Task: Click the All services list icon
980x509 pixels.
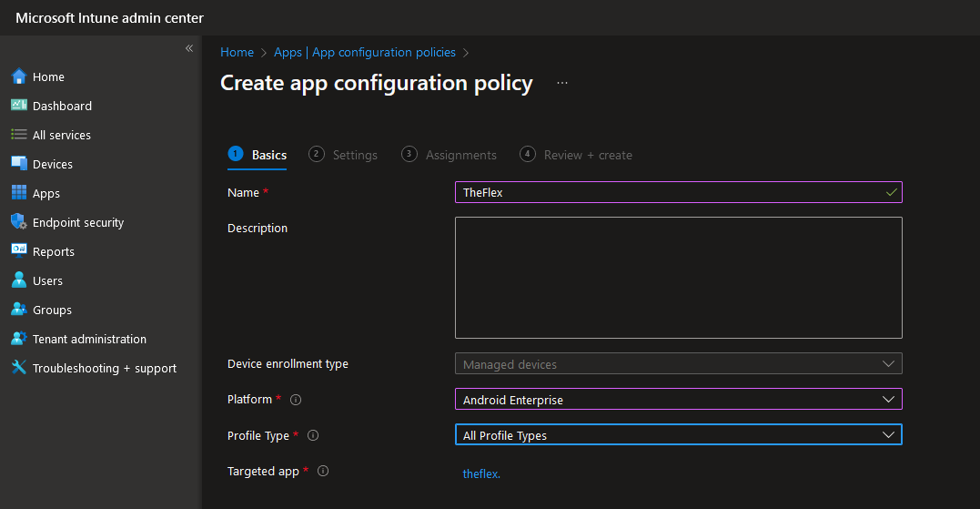Action: [x=19, y=135]
